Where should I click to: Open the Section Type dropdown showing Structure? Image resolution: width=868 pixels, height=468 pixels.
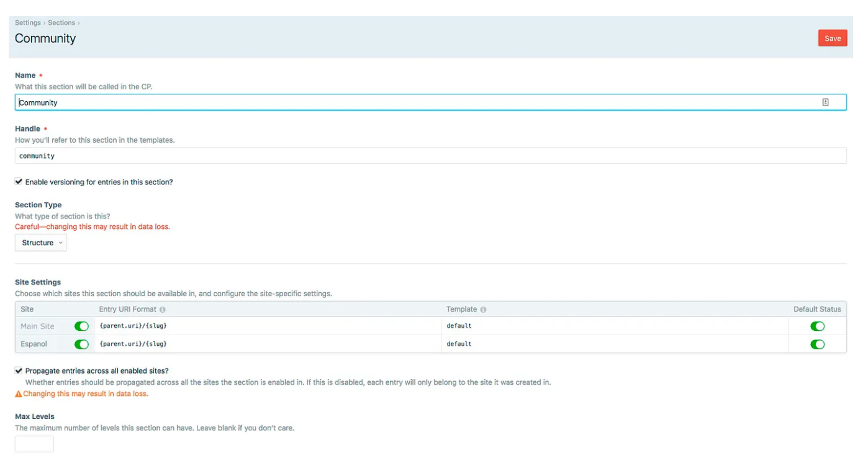tap(41, 243)
